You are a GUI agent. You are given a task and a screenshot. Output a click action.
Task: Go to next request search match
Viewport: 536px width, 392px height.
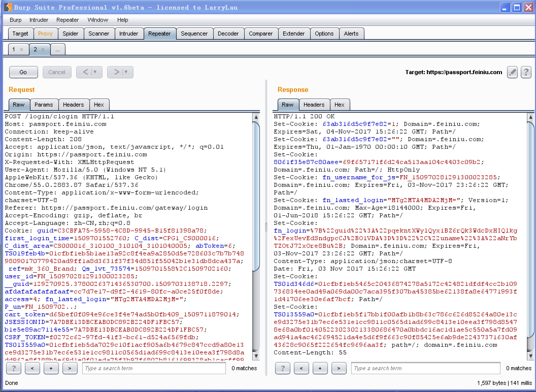[x=70, y=368]
